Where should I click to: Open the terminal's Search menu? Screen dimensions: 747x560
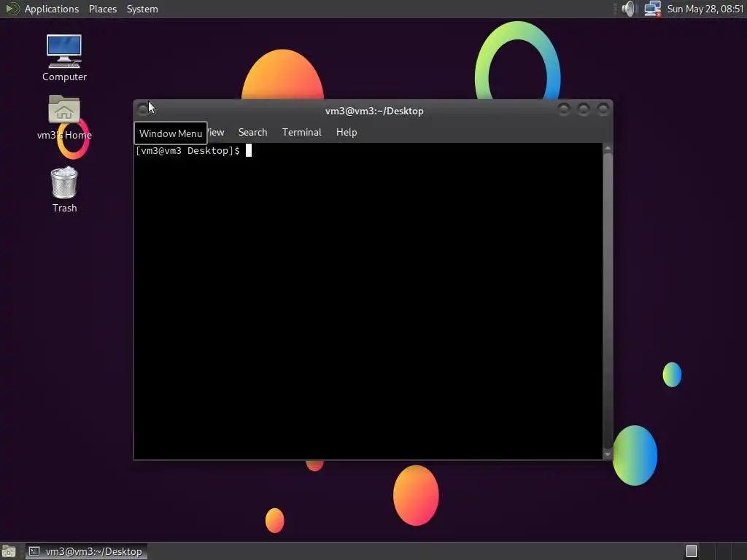(x=252, y=133)
